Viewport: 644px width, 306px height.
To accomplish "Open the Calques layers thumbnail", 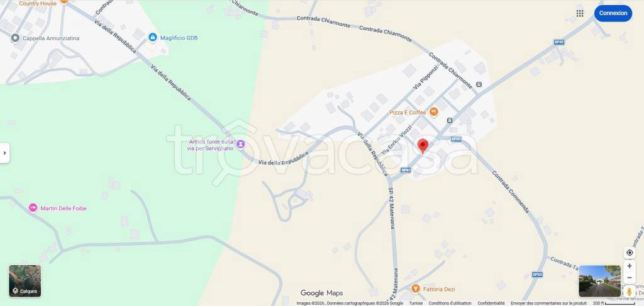I will click(x=25, y=281).
